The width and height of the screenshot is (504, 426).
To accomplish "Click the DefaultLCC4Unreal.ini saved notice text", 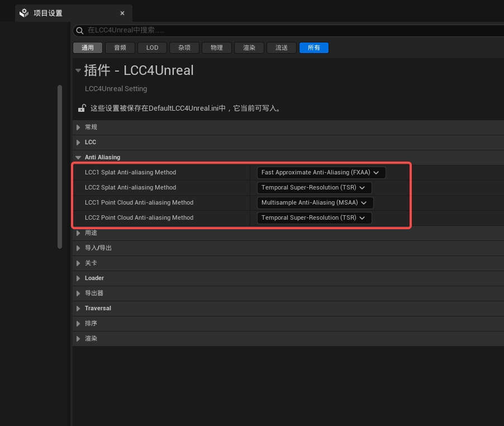I will 187,108.
